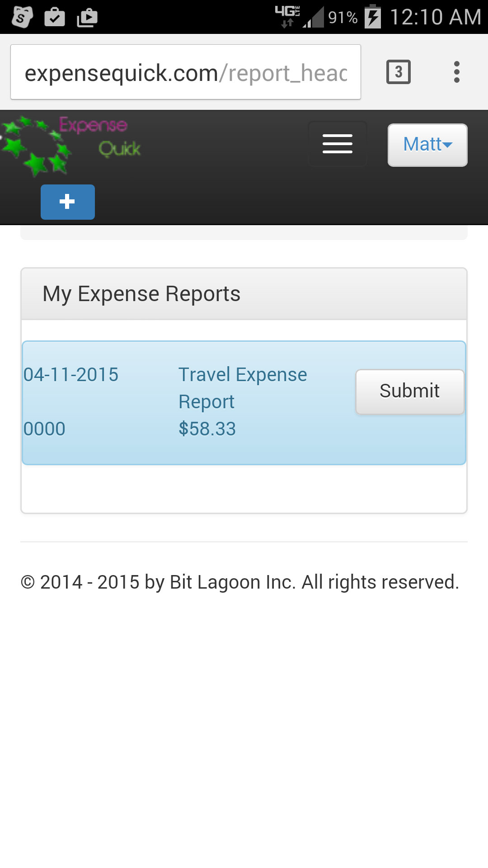Click the My Expense Reports panel heading
Image resolution: width=488 pixels, height=868 pixels.
(141, 294)
